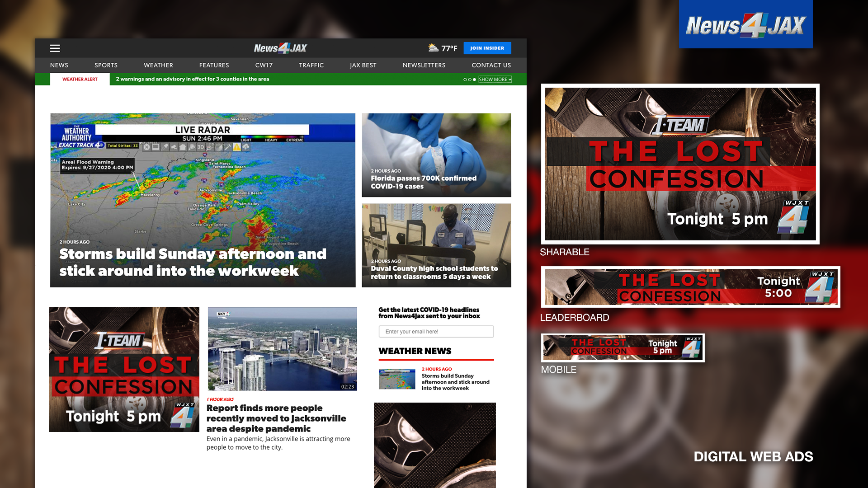The image size is (868, 488).
Task: Select the third alert carousel dot
Action: point(474,80)
